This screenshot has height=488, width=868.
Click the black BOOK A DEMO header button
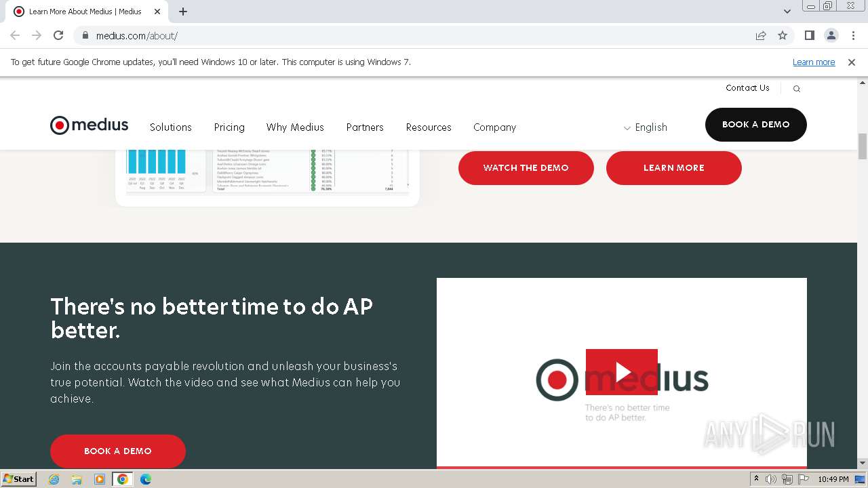756,125
